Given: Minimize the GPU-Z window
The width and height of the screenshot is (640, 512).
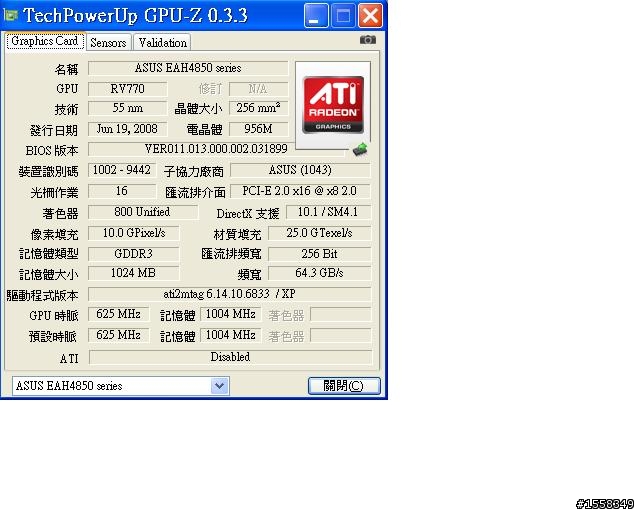Looking at the screenshot, I should coord(316,16).
